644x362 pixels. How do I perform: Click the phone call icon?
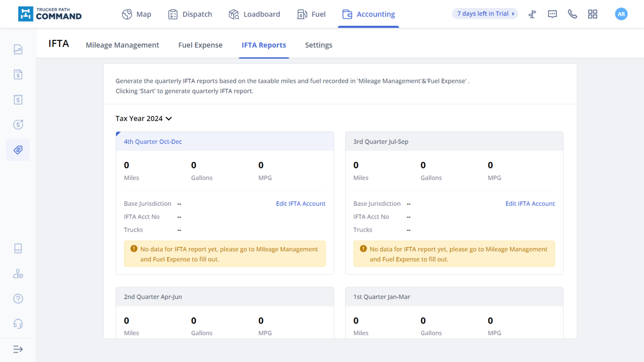click(x=572, y=14)
